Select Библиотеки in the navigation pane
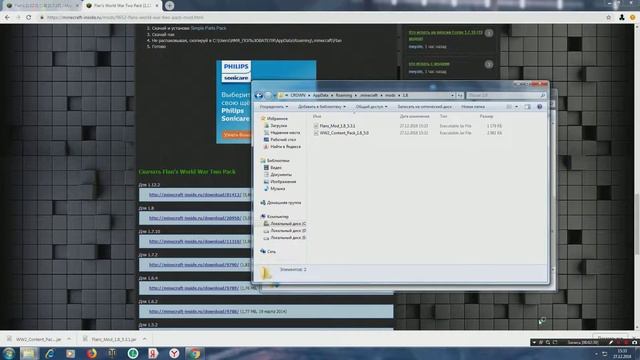 (x=278, y=160)
